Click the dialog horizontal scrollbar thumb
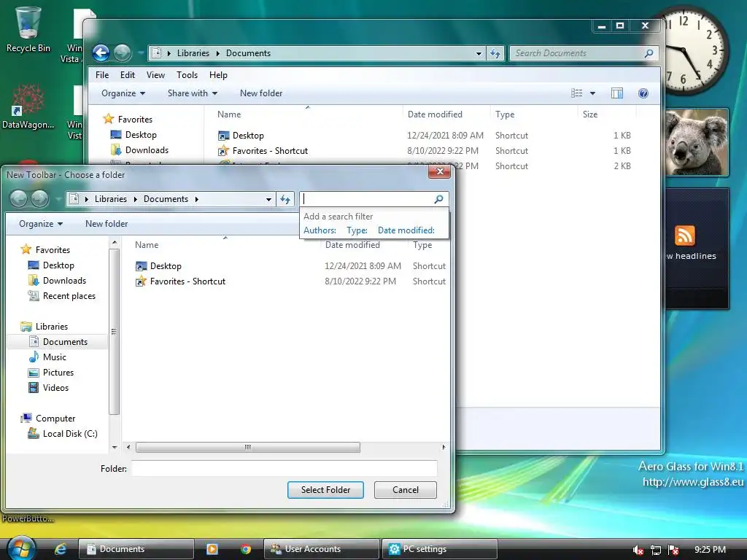This screenshot has width=747, height=560. [x=248, y=448]
